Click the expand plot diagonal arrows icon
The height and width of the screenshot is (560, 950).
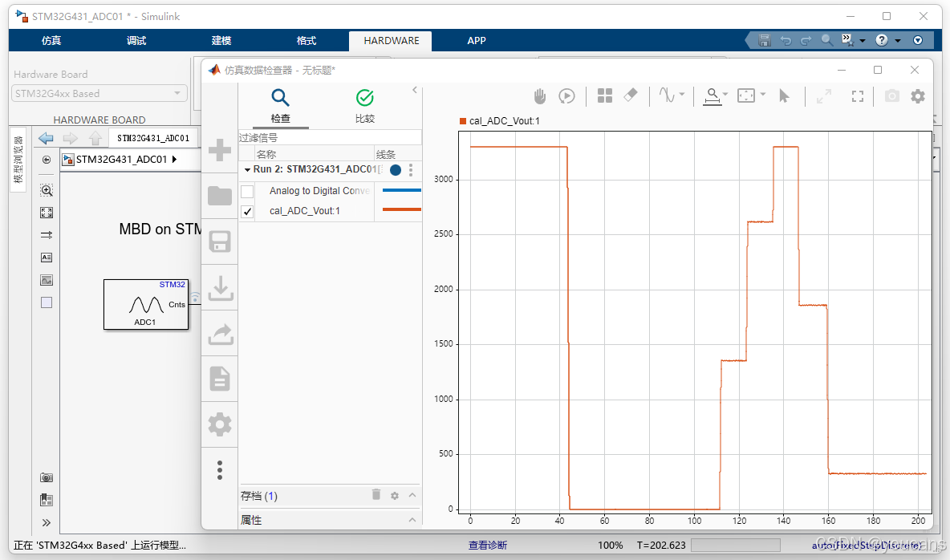pyautogui.click(x=823, y=95)
